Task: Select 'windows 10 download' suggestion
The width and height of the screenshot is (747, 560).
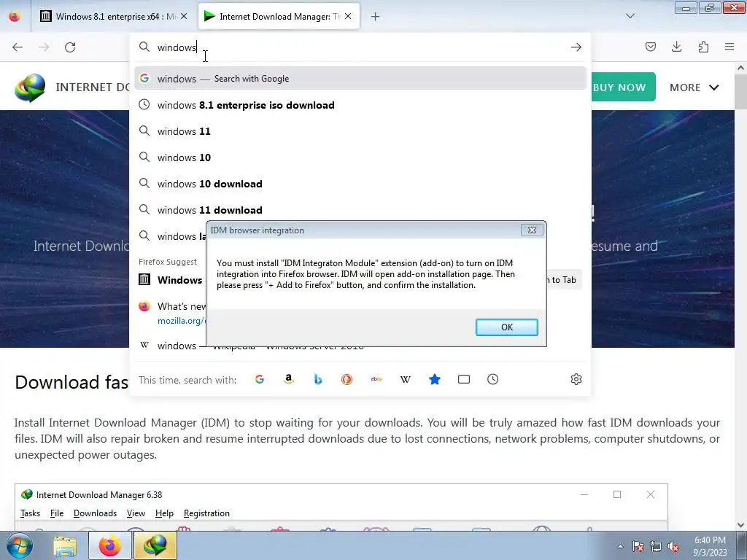Action: click(x=360, y=184)
